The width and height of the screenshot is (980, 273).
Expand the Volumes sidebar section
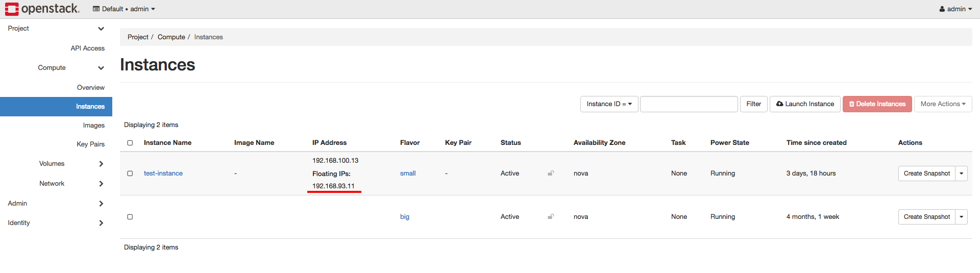56,164
